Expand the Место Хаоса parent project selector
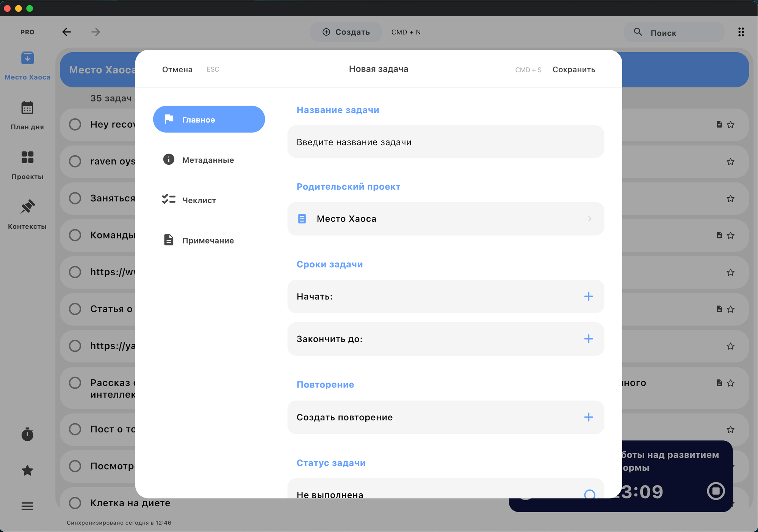 tap(445, 219)
